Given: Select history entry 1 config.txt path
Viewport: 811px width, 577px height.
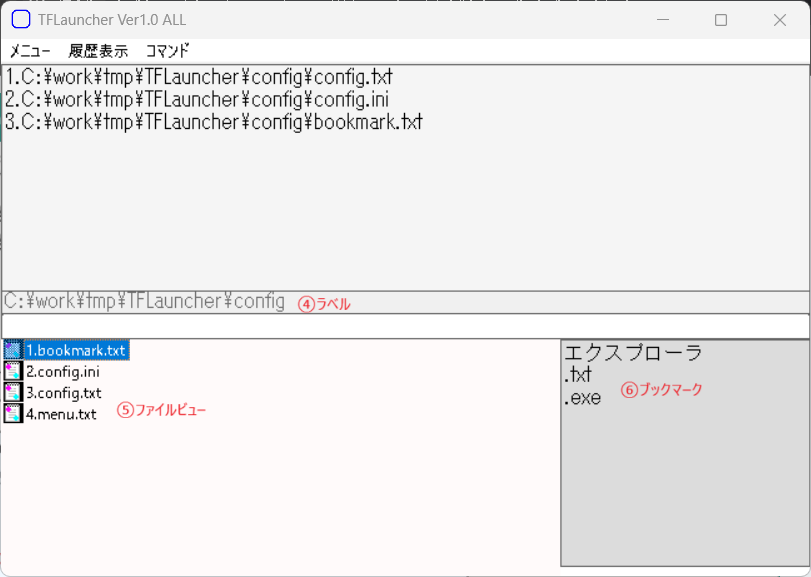Looking at the screenshot, I should pyautogui.click(x=200, y=78).
